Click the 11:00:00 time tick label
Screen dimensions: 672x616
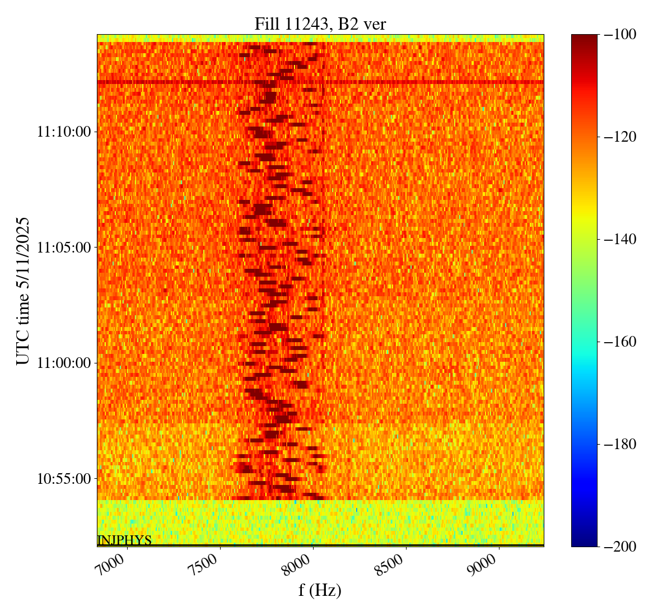tap(63, 363)
